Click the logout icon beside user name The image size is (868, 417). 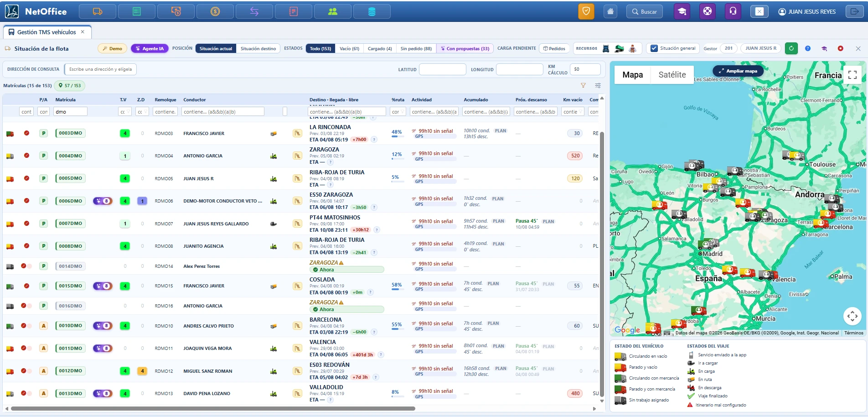(x=854, y=11)
